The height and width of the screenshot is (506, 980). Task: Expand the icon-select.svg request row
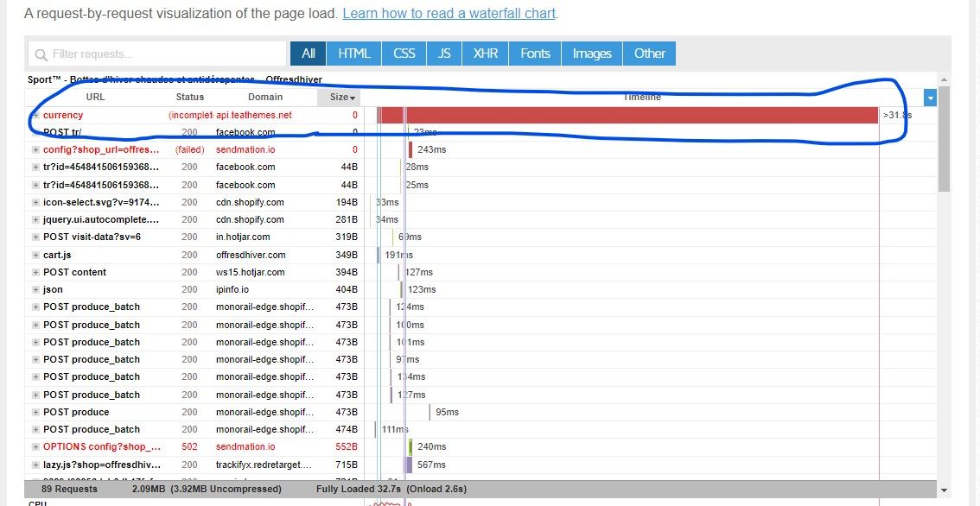click(35, 202)
